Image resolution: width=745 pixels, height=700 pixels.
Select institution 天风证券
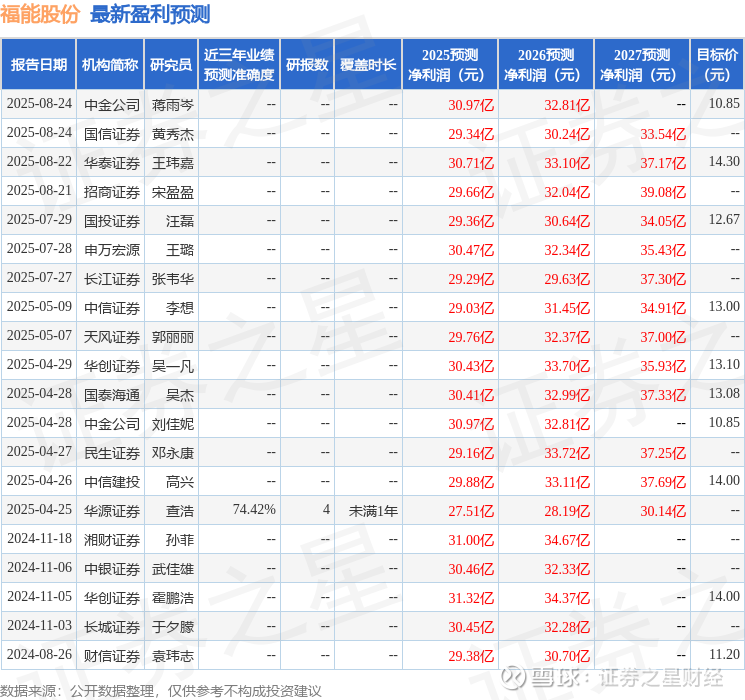(112, 337)
